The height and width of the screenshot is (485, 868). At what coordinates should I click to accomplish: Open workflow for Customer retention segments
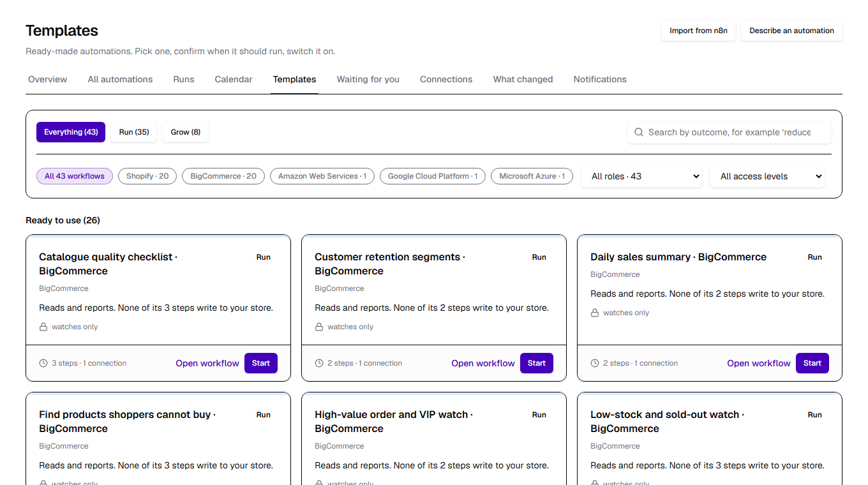pyautogui.click(x=483, y=363)
